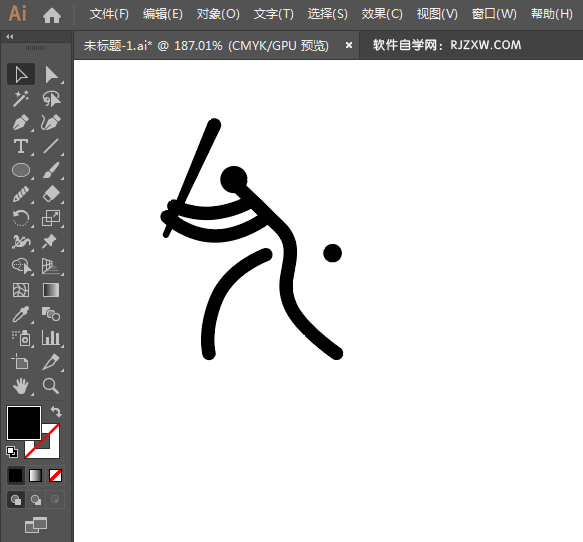
Task: Select the Hand tool
Action: tap(21, 386)
